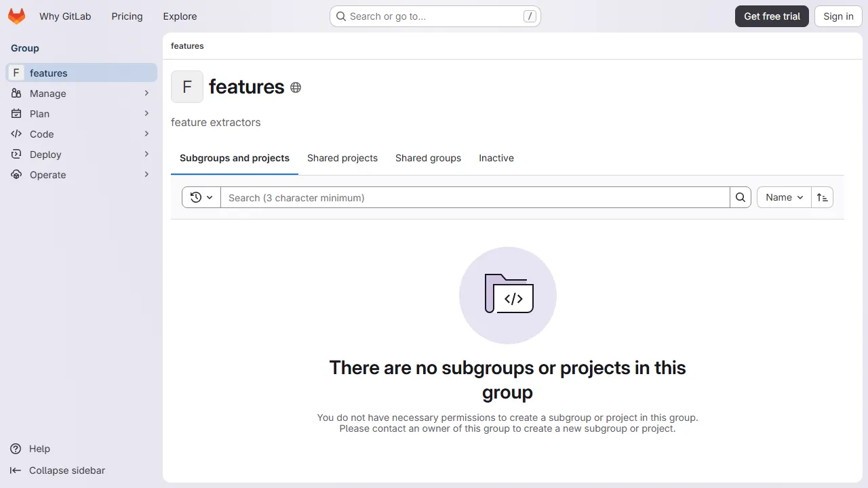
Task: Open the Help link in sidebar
Action: (39, 449)
